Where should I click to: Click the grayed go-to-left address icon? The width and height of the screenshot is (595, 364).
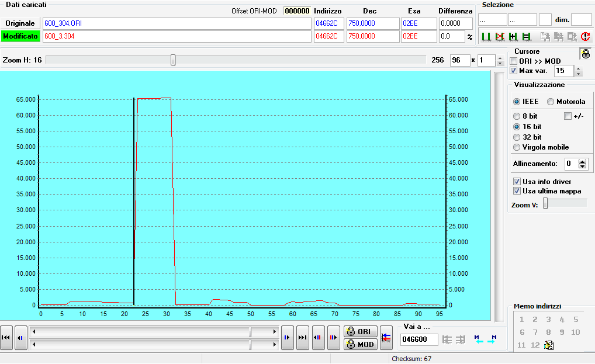point(447,339)
